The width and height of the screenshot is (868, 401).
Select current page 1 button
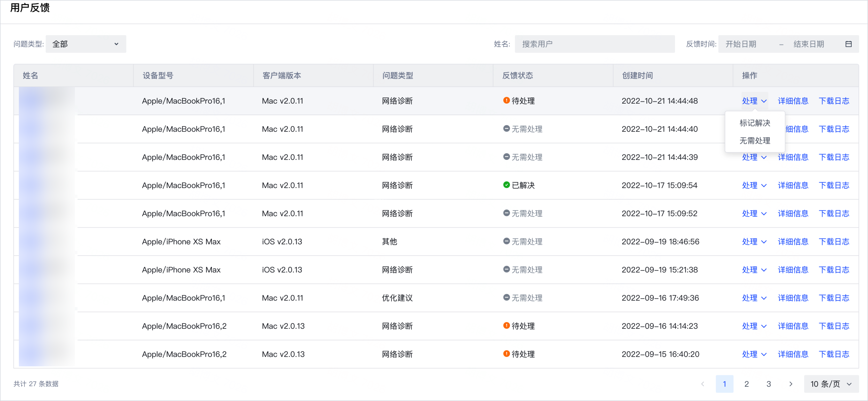coord(724,384)
